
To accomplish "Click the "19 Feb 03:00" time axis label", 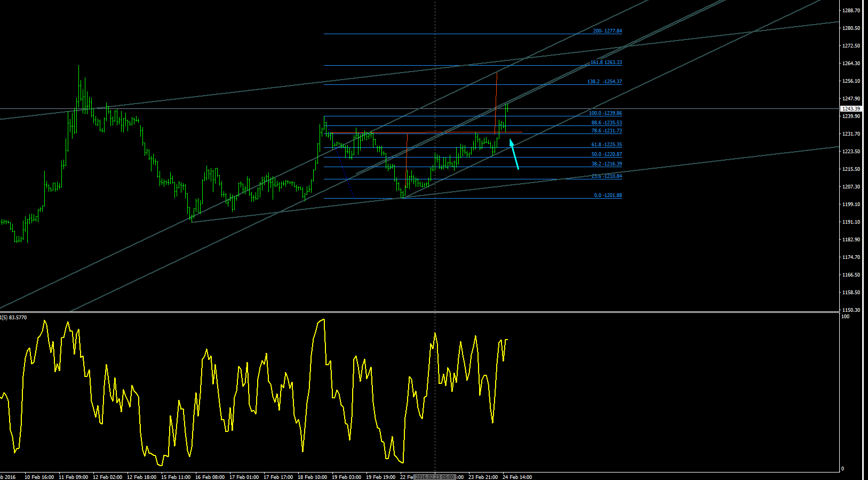I will pyautogui.click(x=346, y=477).
